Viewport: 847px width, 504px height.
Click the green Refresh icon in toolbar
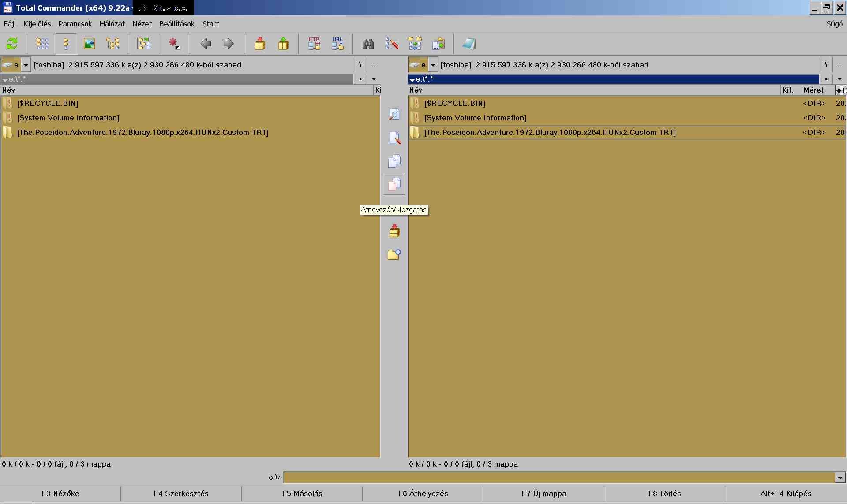click(12, 44)
